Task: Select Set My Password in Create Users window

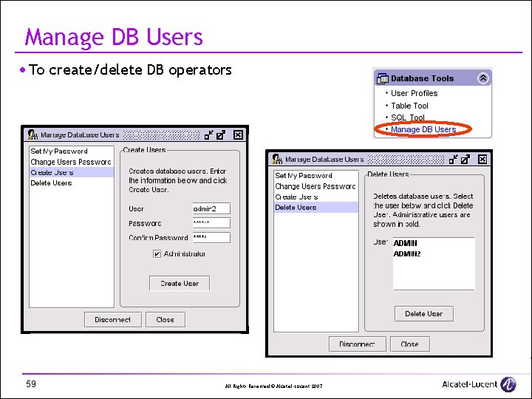Action: pos(72,151)
